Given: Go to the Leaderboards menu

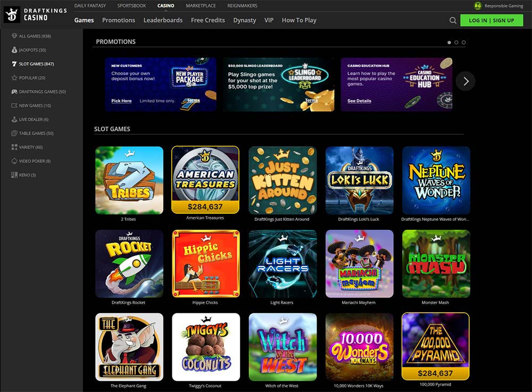Looking at the screenshot, I should [163, 20].
